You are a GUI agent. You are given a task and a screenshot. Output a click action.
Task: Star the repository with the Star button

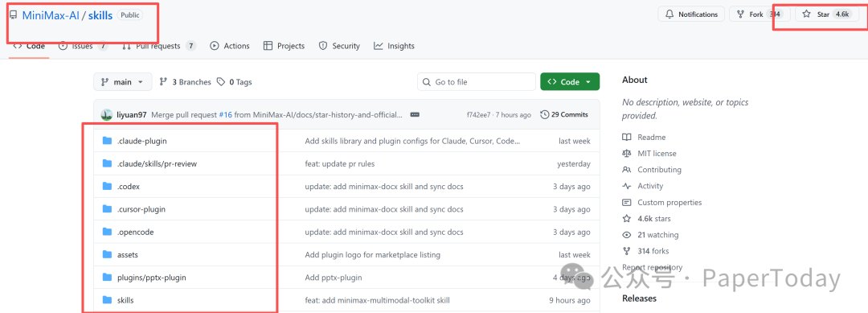[827, 14]
